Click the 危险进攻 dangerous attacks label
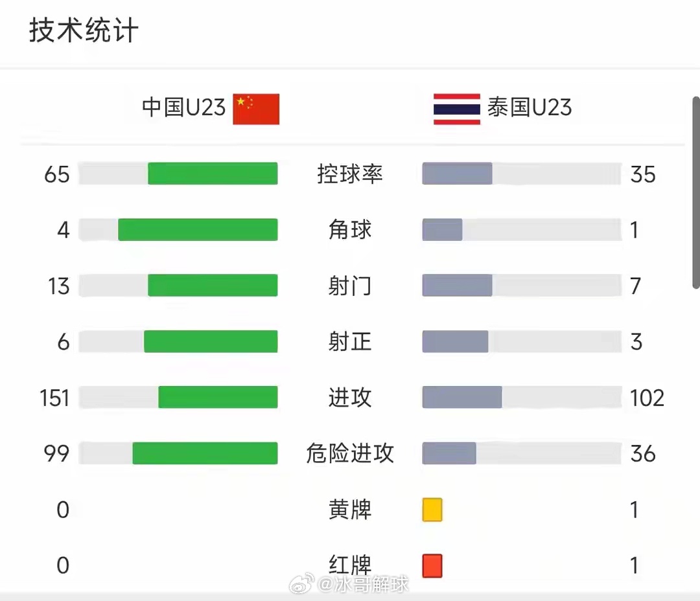Screen dimensions: 700x601 (350, 454)
